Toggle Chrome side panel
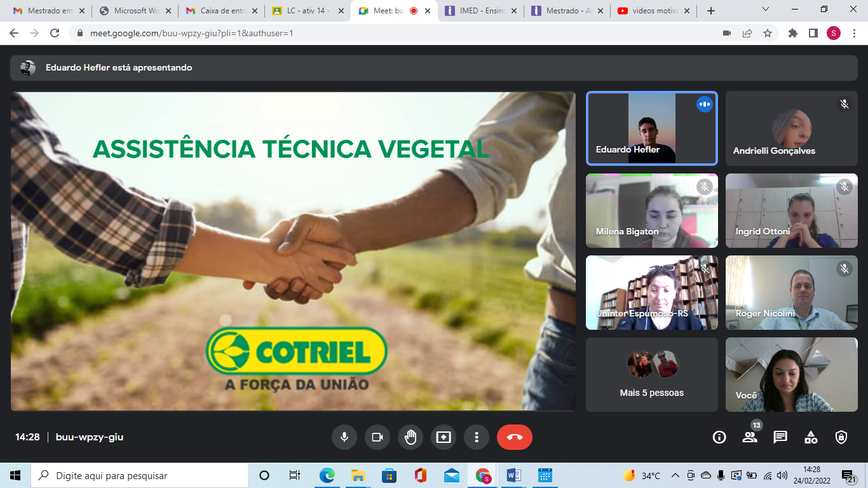Screen dimensions: 868x488 coord(813,33)
